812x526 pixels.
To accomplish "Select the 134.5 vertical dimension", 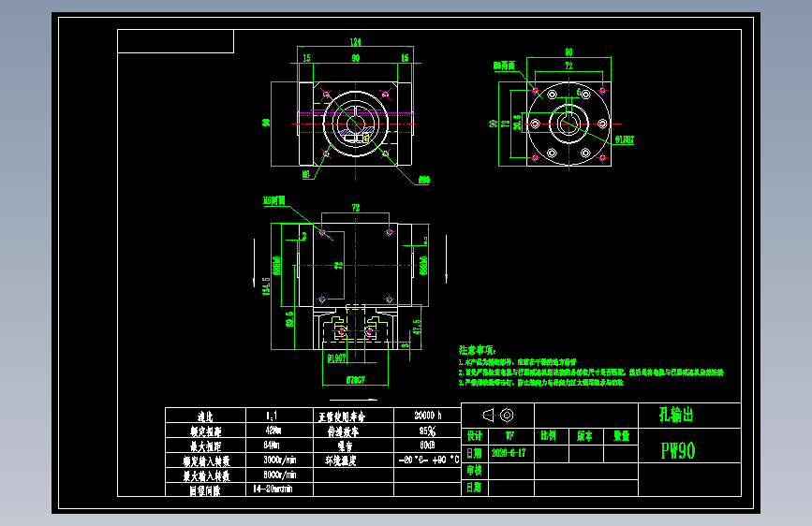I will pyautogui.click(x=266, y=286).
